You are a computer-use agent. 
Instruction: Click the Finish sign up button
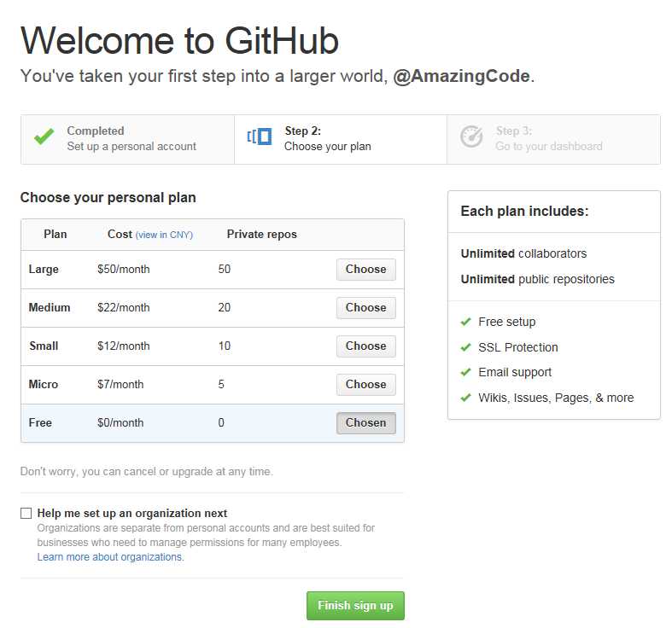(x=355, y=605)
